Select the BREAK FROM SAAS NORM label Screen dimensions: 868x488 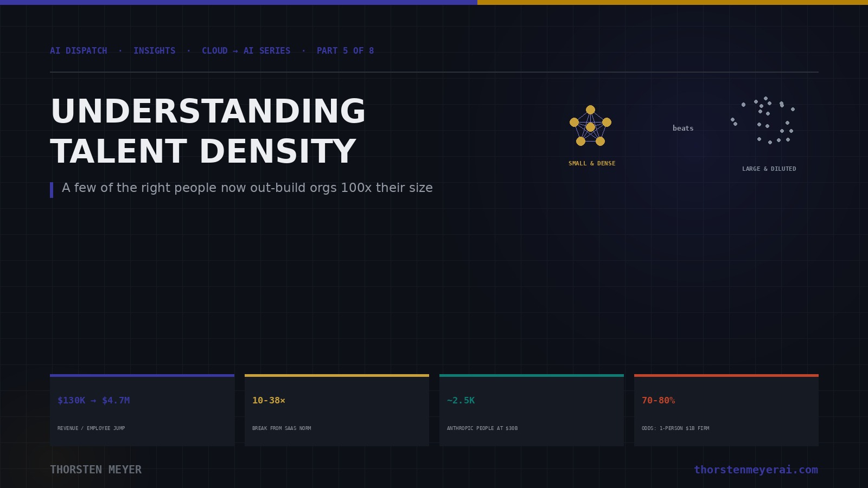282,428
